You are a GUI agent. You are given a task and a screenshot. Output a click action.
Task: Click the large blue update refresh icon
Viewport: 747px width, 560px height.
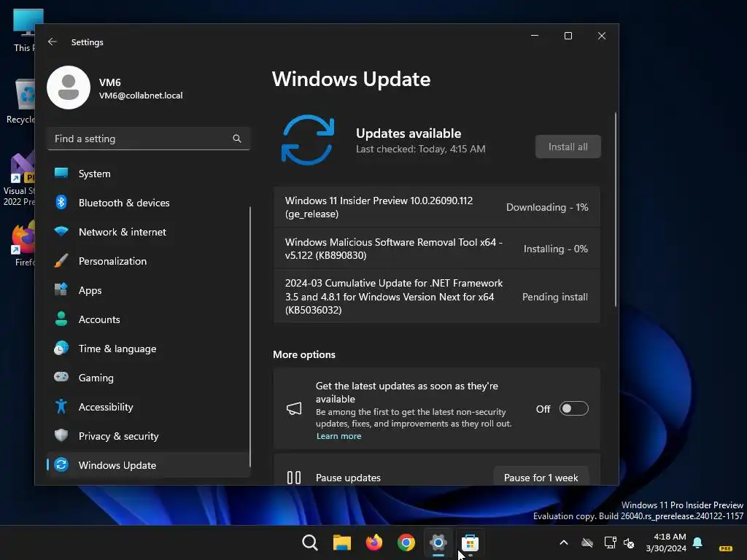point(308,140)
